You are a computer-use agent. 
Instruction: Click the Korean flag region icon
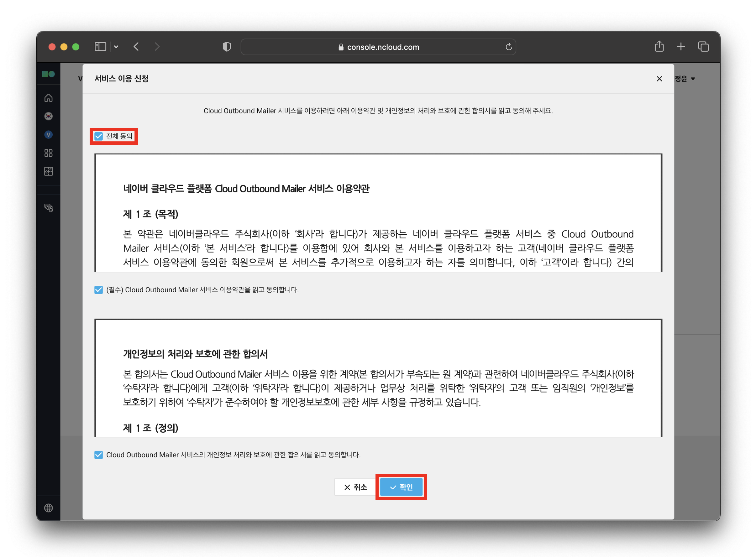click(x=49, y=116)
